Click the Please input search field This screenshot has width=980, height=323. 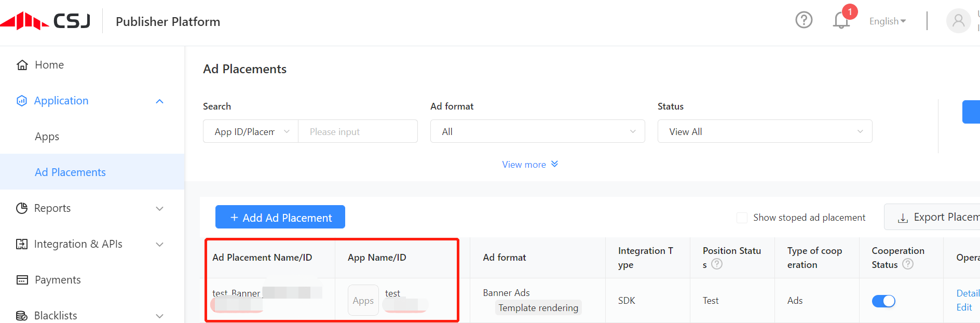[x=358, y=131]
